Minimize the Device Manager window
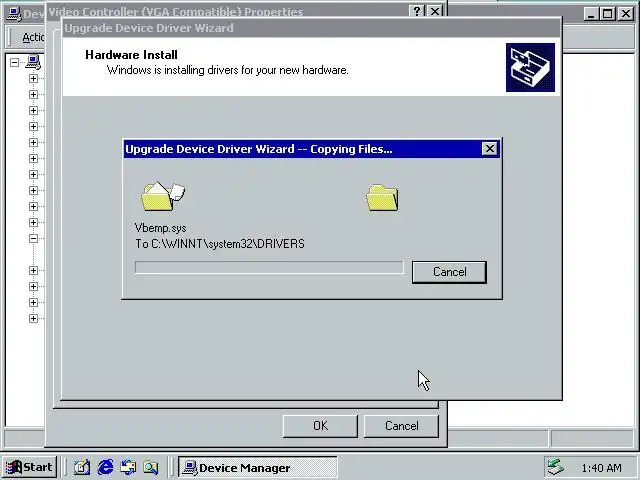Viewport: 640px width, 480px height. click(x=590, y=14)
